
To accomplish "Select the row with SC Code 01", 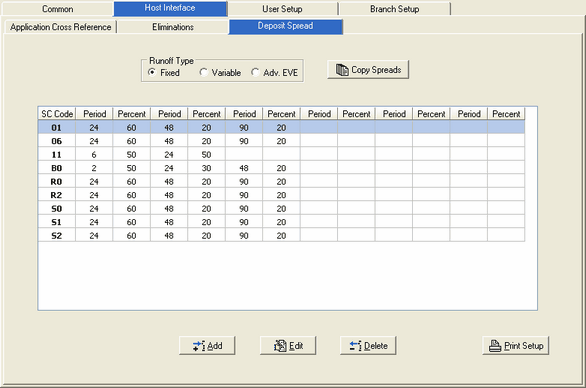I will tap(281, 127).
